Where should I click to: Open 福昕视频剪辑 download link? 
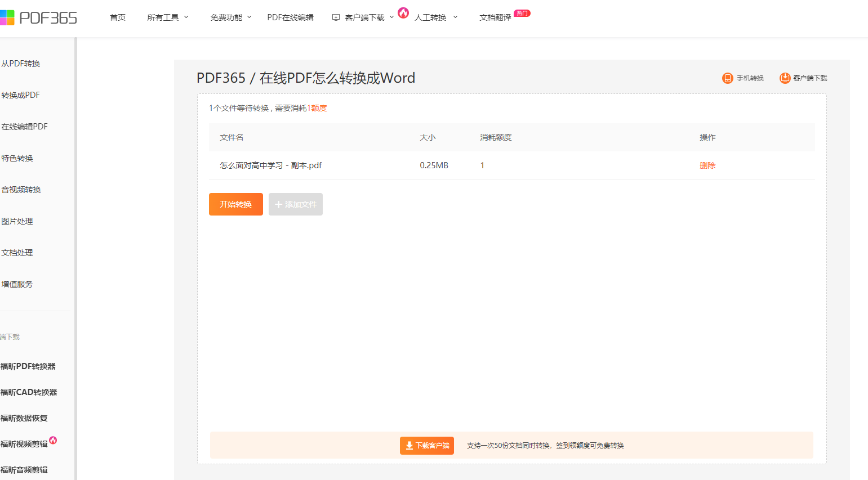coord(24,444)
